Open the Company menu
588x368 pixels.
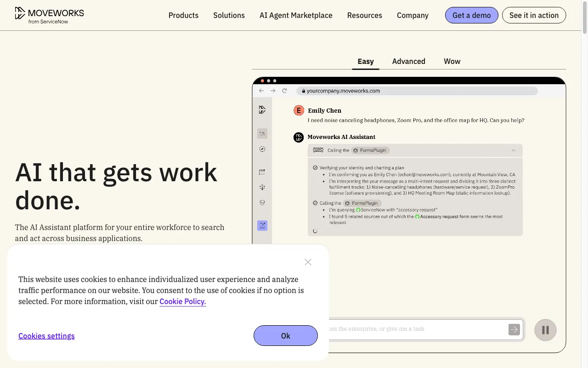[413, 15]
